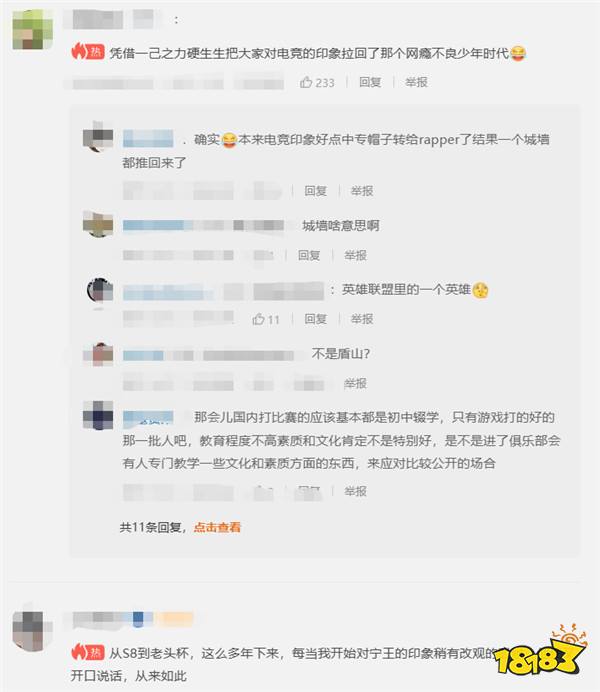The height and width of the screenshot is (692, 600).
Task: Report the 城墙啥意思啊 comment
Action: click(355, 255)
